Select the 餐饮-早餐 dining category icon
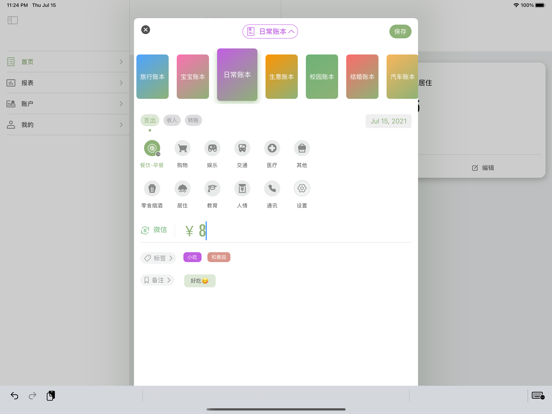This screenshot has height=414, width=552. [152, 148]
